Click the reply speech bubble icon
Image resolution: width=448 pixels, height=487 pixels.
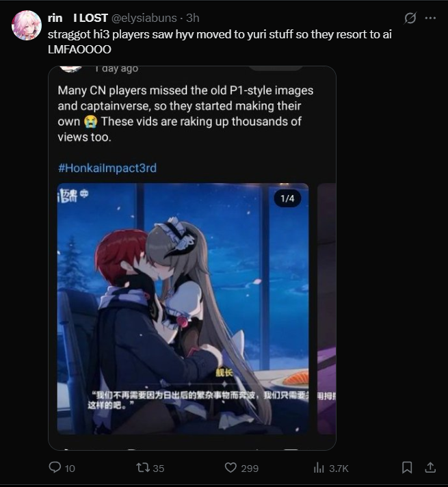coord(55,467)
